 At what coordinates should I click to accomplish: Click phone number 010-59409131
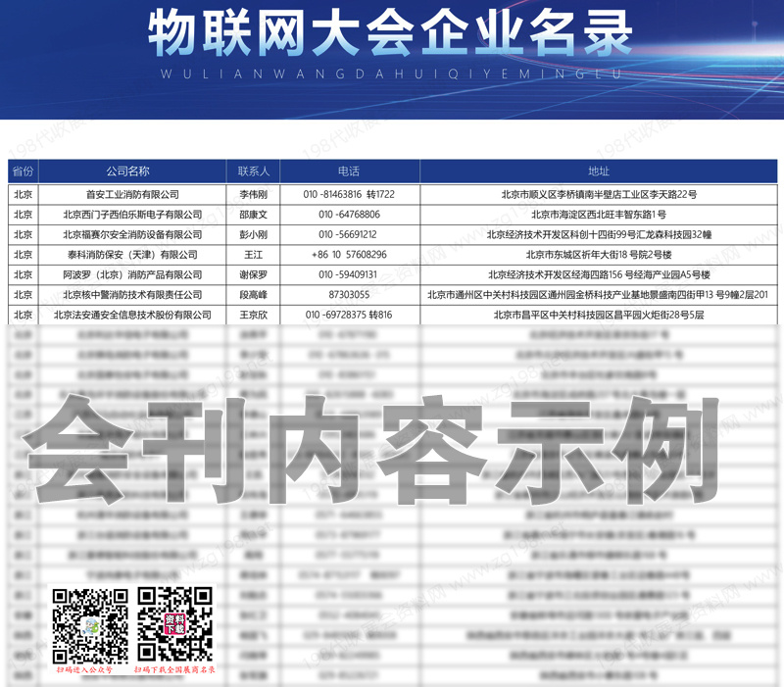point(348,274)
